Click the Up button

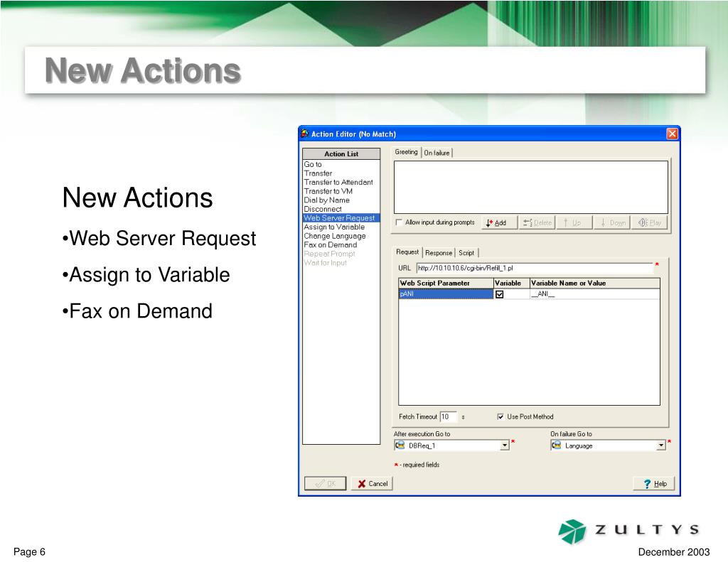[x=574, y=223]
